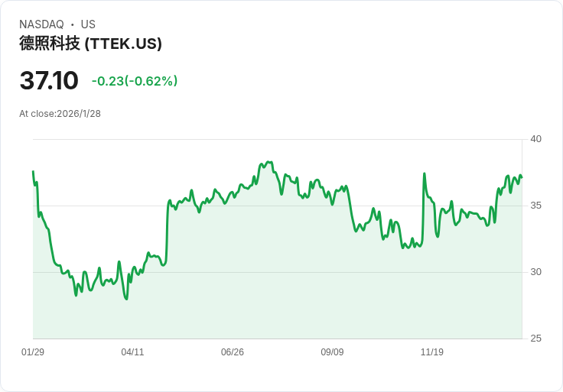Click the 30 label on price axis

(535, 272)
